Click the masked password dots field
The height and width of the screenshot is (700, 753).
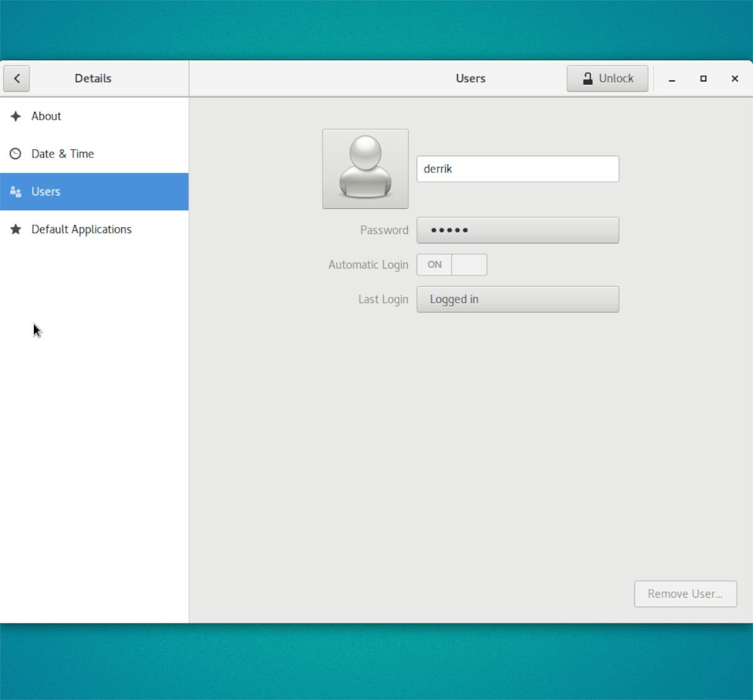pos(517,230)
